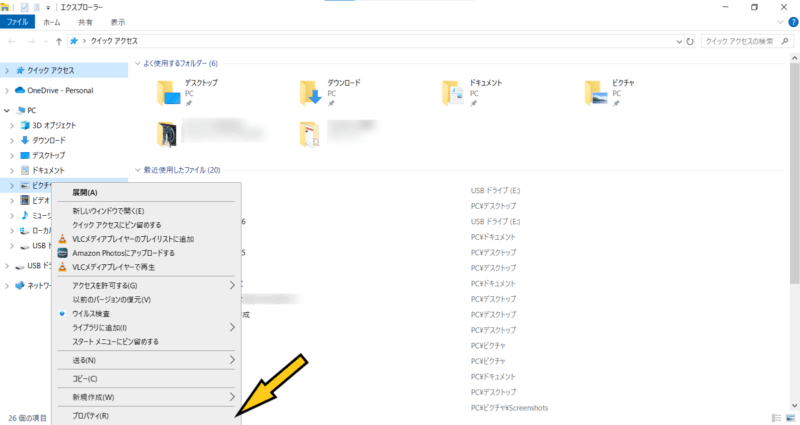Image resolution: width=800 pixels, height=425 pixels.
Task: Click the OneDrive cloud icon in sidebar
Action: point(21,90)
